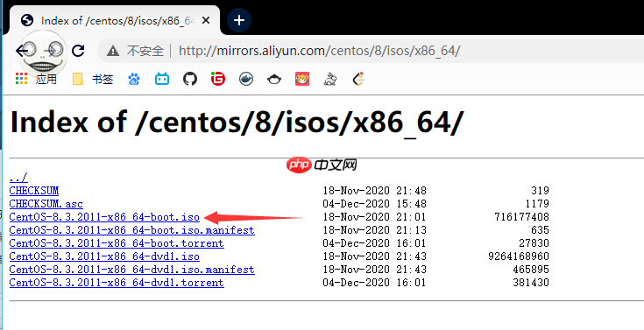Click the file size 9264168960
Screen dimensions: 644x330
pos(519,256)
